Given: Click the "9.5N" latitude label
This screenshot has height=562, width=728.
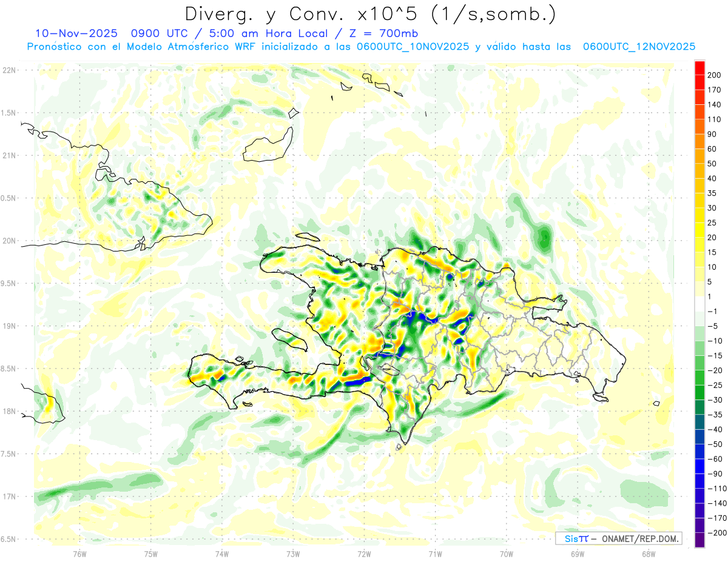Looking at the screenshot, I should (x=9, y=284).
